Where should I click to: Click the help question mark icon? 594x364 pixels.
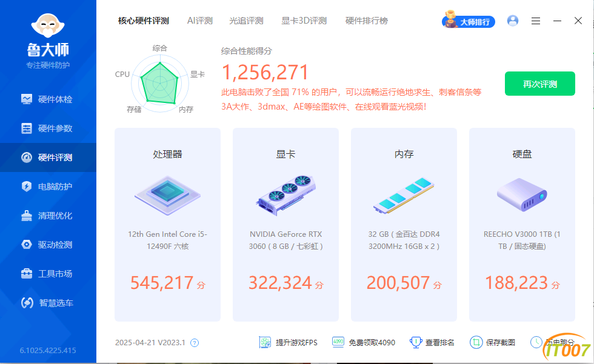click(x=195, y=343)
